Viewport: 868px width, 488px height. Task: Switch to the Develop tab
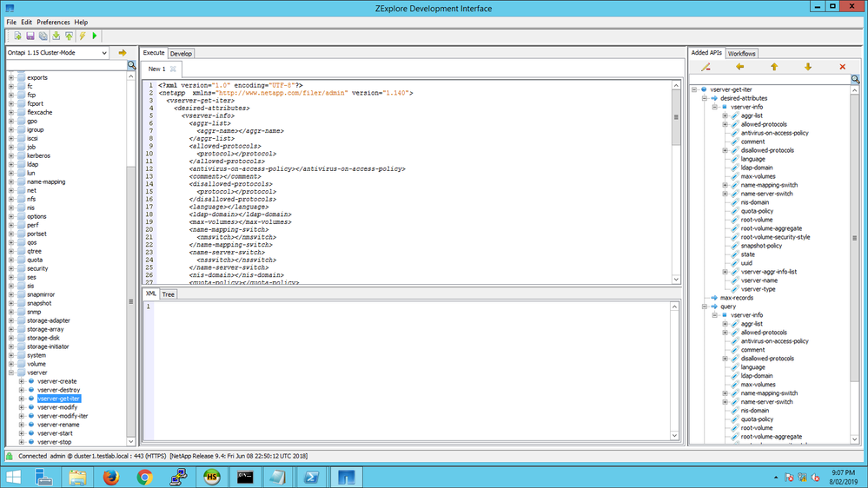click(181, 53)
